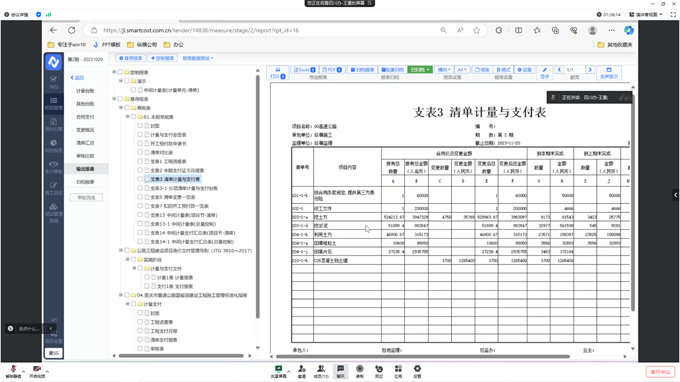Image resolution: width=680 pixels, height=382 pixels.
Task: Click the print (打印) icon button
Action: [278, 72]
